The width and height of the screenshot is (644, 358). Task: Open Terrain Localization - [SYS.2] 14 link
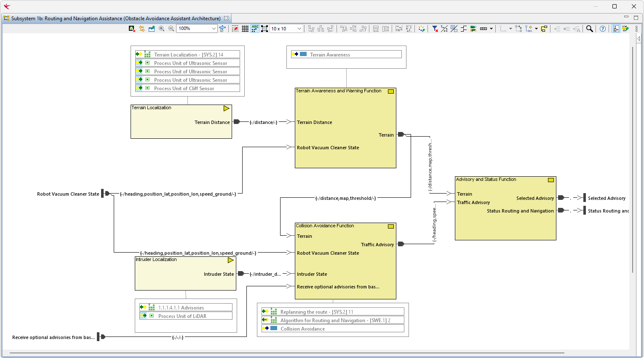pyautogui.click(x=187, y=54)
